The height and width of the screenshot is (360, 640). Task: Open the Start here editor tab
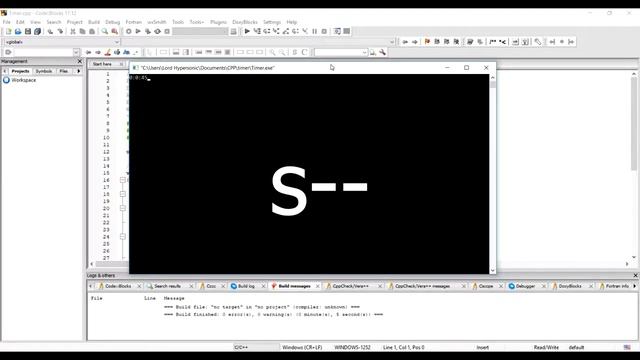tap(102, 64)
